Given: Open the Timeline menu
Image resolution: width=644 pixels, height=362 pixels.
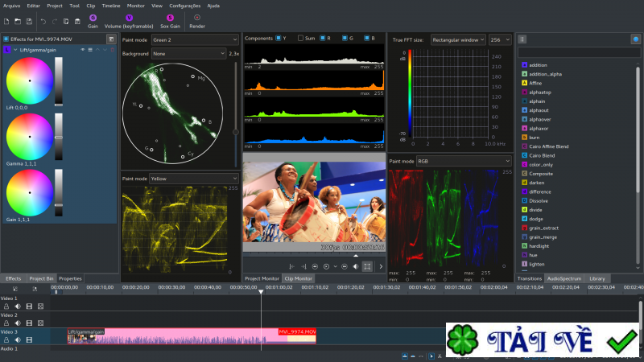Looking at the screenshot, I should (111, 6).
